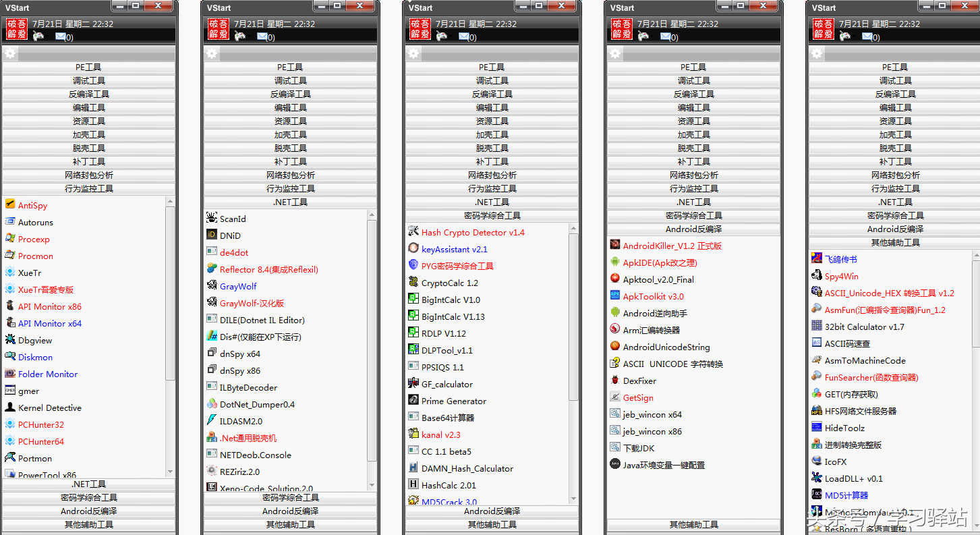980x535 pixels.
Task: Click the Hash Crypto Detector v1.4 icon
Action: click(413, 232)
